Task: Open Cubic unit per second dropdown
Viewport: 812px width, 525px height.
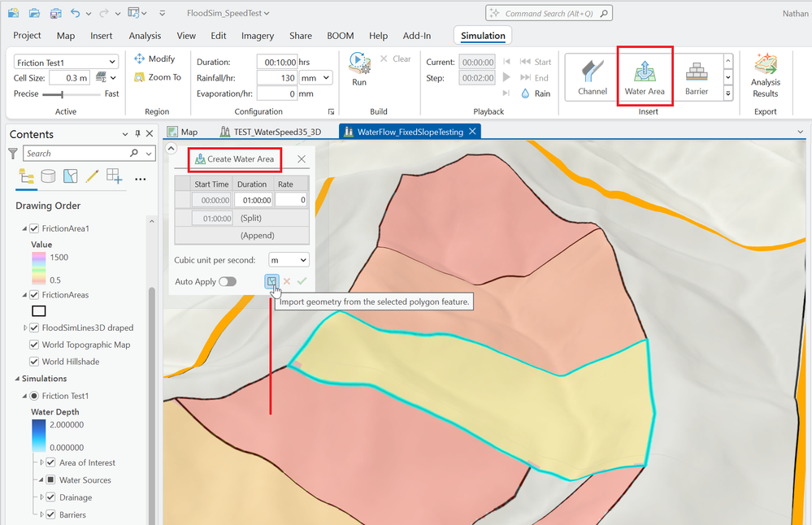Action: (289, 260)
